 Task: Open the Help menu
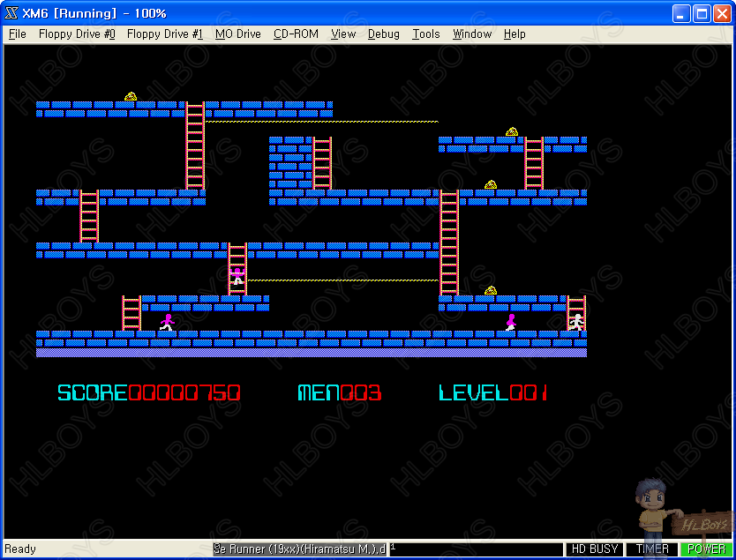point(514,34)
